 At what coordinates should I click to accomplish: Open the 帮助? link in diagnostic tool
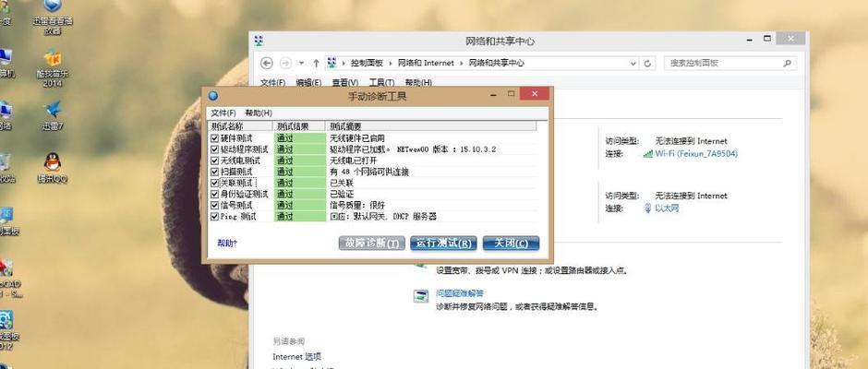click(227, 243)
